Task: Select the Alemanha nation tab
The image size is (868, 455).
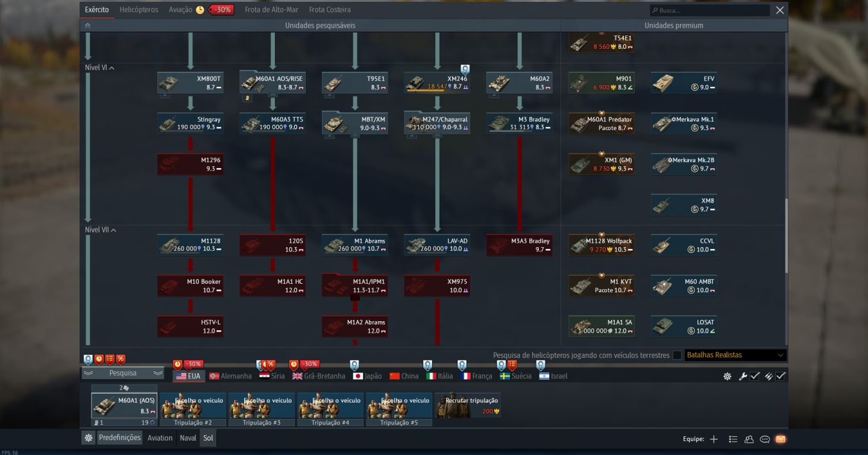Action: tap(230, 376)
